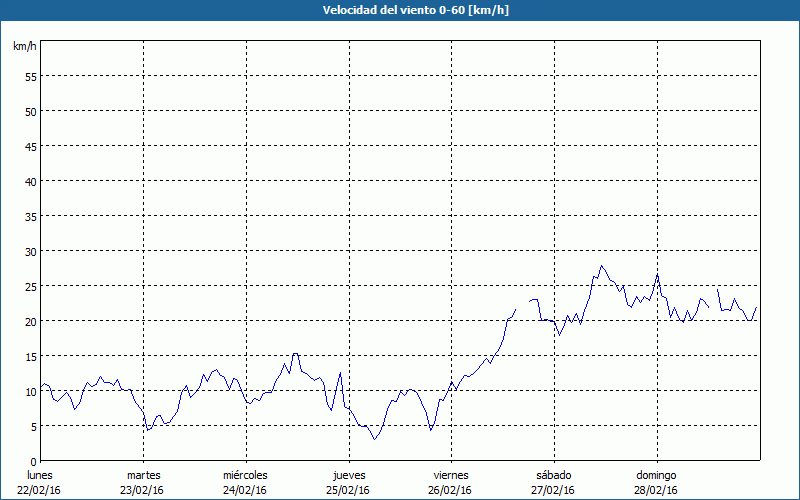The width and height of the screenshot is (800, 500).
Task: Select the 'domingo' day label
Action: (x=656, y=475)
